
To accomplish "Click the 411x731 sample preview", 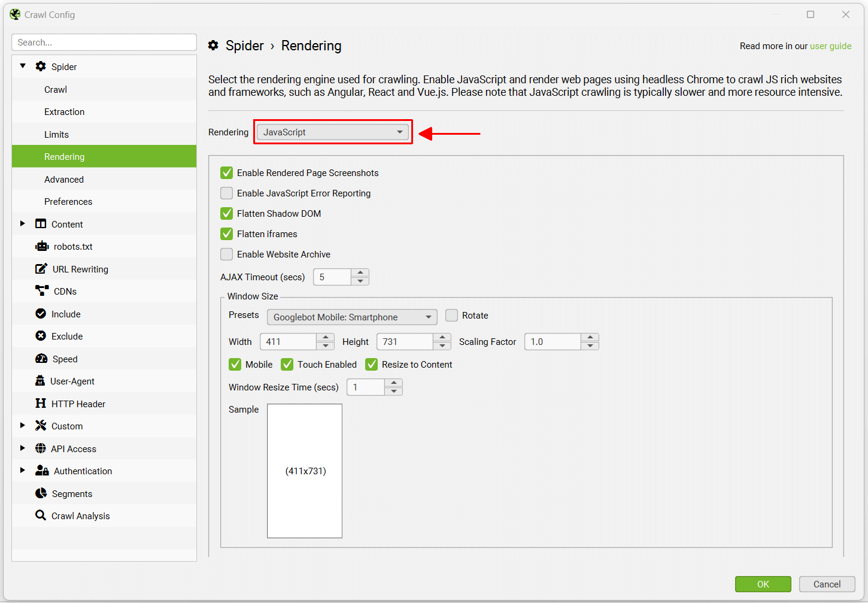I will pyautogui.click(x=305, y=471).
